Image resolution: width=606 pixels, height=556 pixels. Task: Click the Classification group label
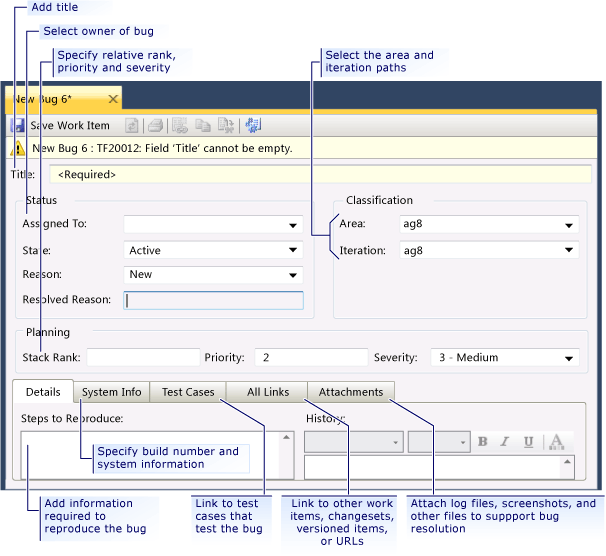click(379, 200)
